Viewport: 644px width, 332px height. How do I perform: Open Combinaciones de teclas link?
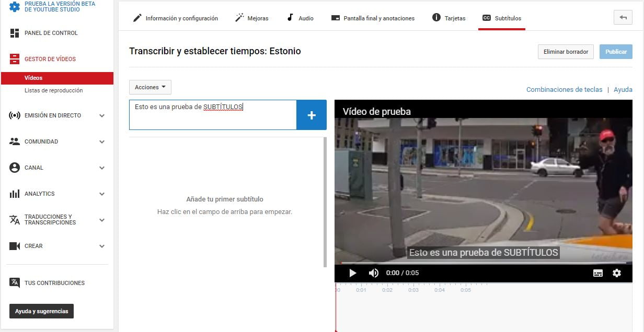pyautogui.click(x=564, y=90)
